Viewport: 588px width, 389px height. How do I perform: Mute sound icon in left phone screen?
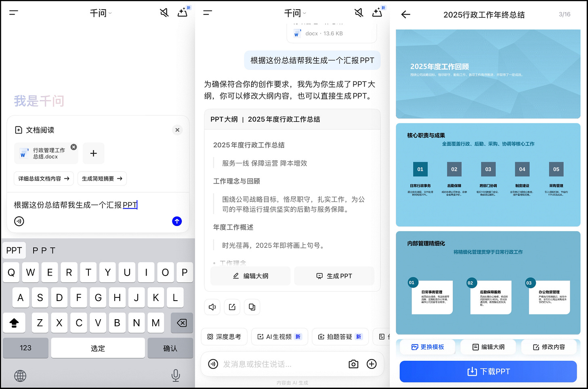[164, 13]
